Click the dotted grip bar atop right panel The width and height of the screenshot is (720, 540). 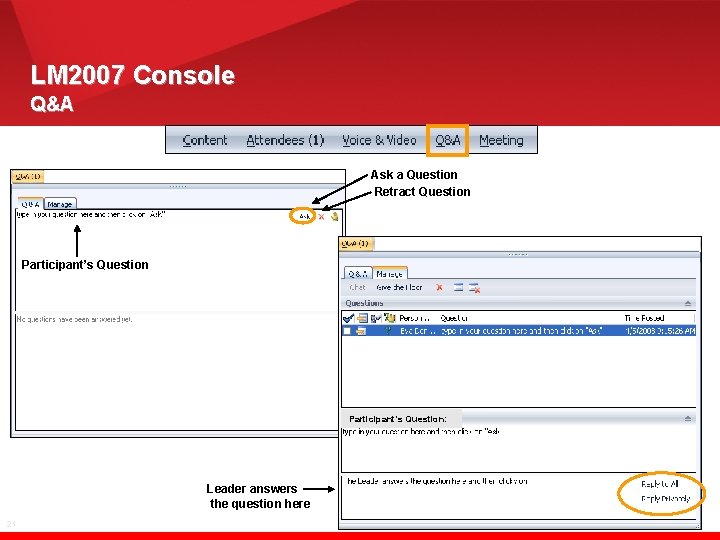click(x=518, y=254)
